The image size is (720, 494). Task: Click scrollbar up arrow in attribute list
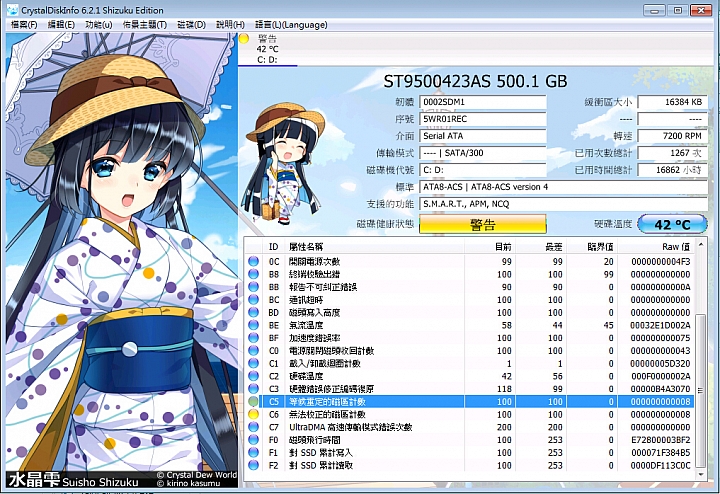(x=701, y=245)
